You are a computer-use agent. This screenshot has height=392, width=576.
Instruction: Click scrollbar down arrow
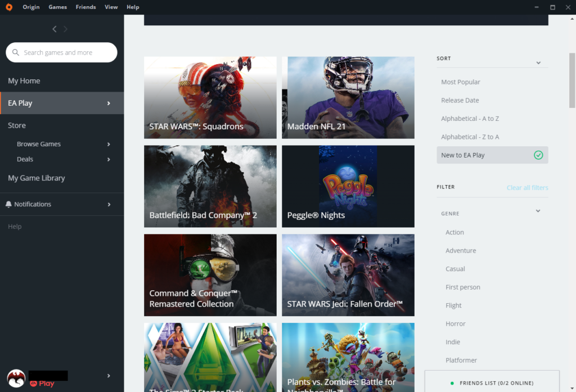pyautogui.click(x=572, y=388)
